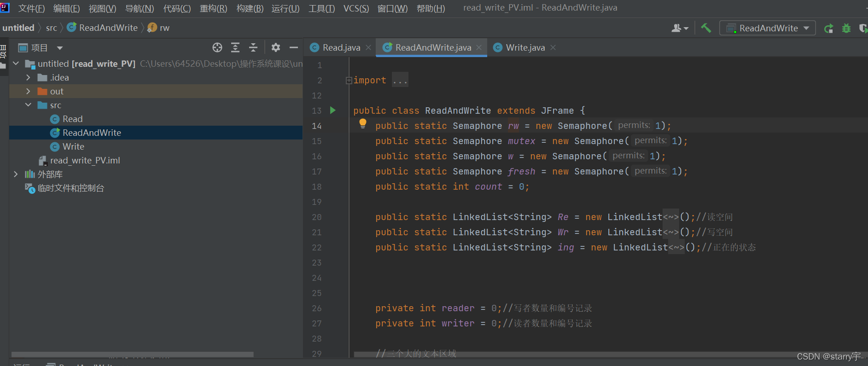Open the 文件(F) menu
Image resolution: width=868 pixels, height=366 pixels.
point(31,8)
